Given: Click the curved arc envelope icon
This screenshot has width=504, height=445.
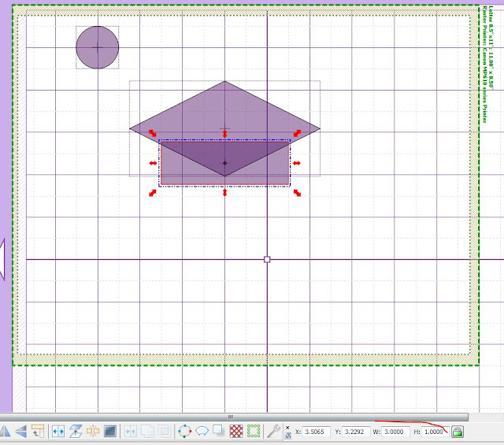Looking at the screenshot, I should click(202, 431).
